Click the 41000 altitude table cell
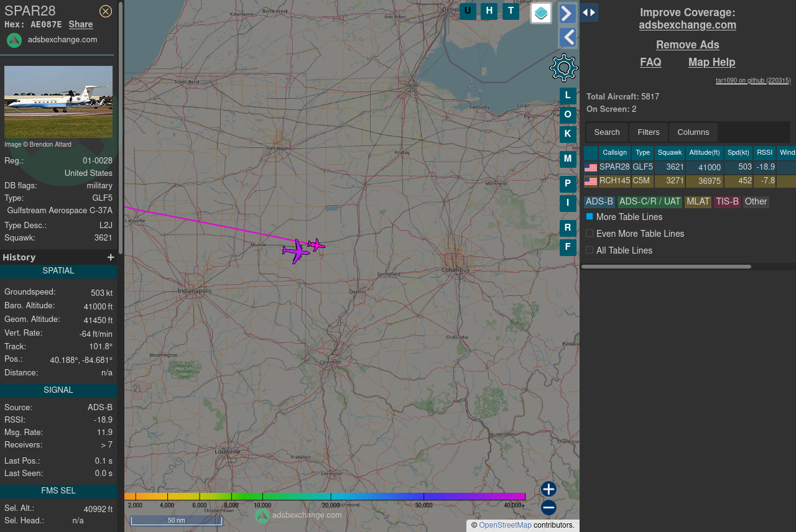796x532 pixels. pyautogui.click(x=705, y=167)
